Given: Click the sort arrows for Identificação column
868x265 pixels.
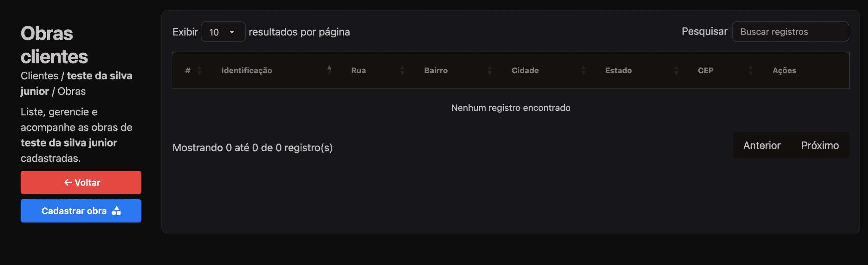Looking at the screenshot, I should pos(329,70).
